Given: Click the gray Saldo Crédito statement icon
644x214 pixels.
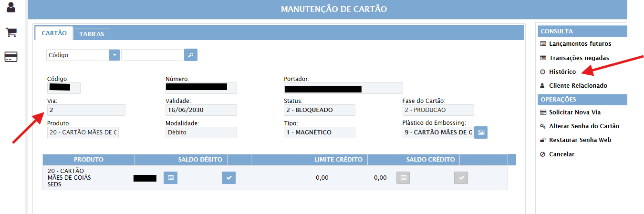Looking at the screenshot, I should coord(403,178).
